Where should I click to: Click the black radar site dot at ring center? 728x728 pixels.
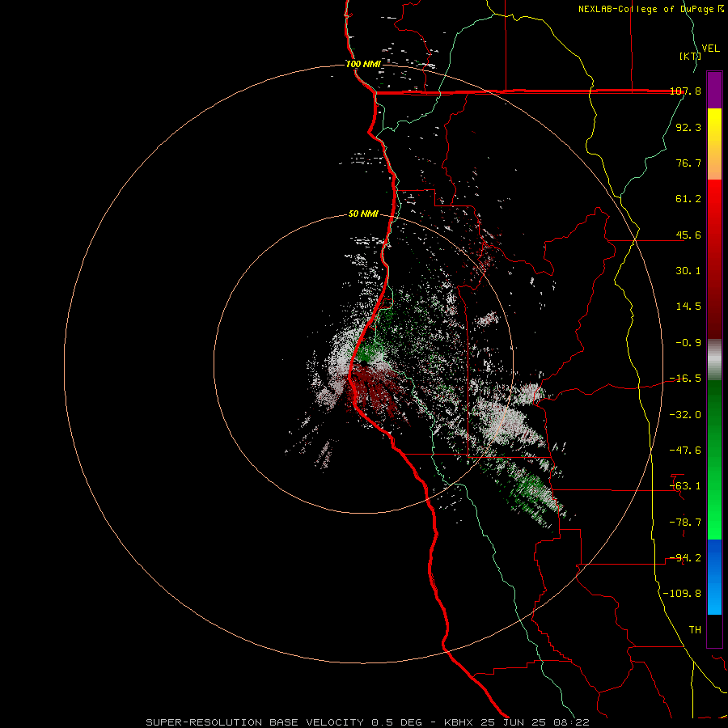click(363, 363)
